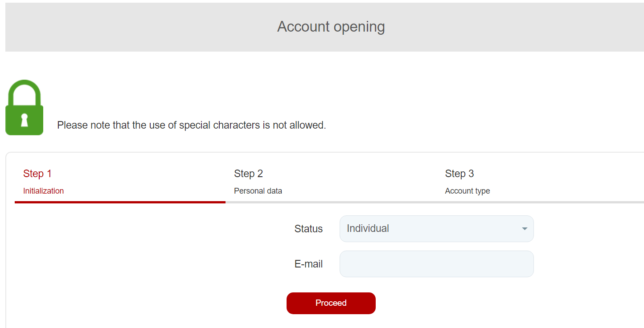Click the special characters notice text
The image size is (644, 328).
pos(191,126)
